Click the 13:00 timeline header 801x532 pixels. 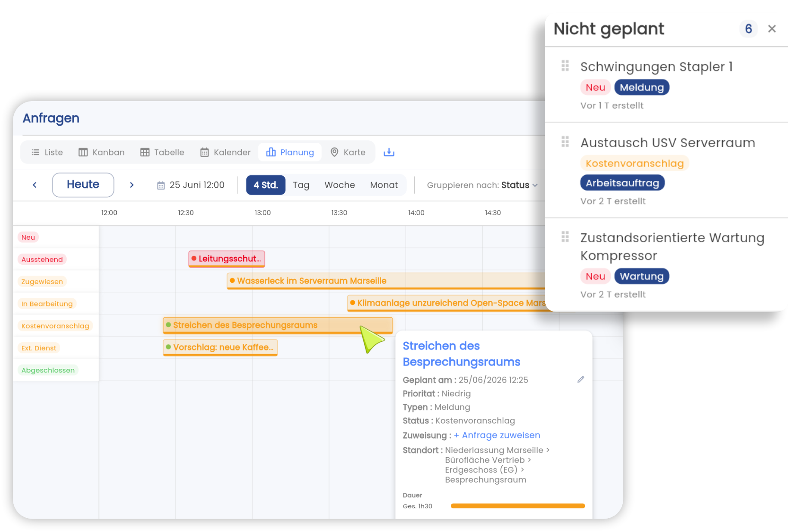point(262,213)
